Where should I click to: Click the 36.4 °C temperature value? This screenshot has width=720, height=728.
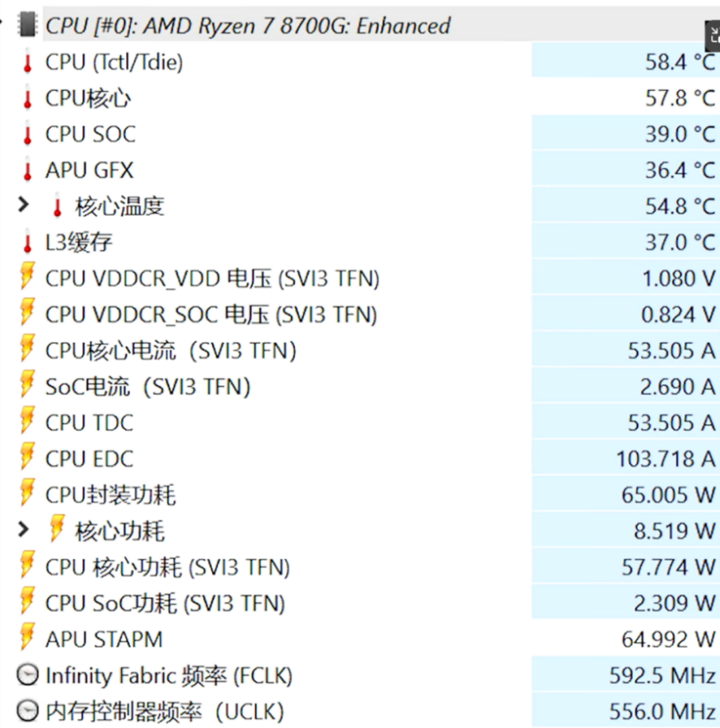point(680,171)
